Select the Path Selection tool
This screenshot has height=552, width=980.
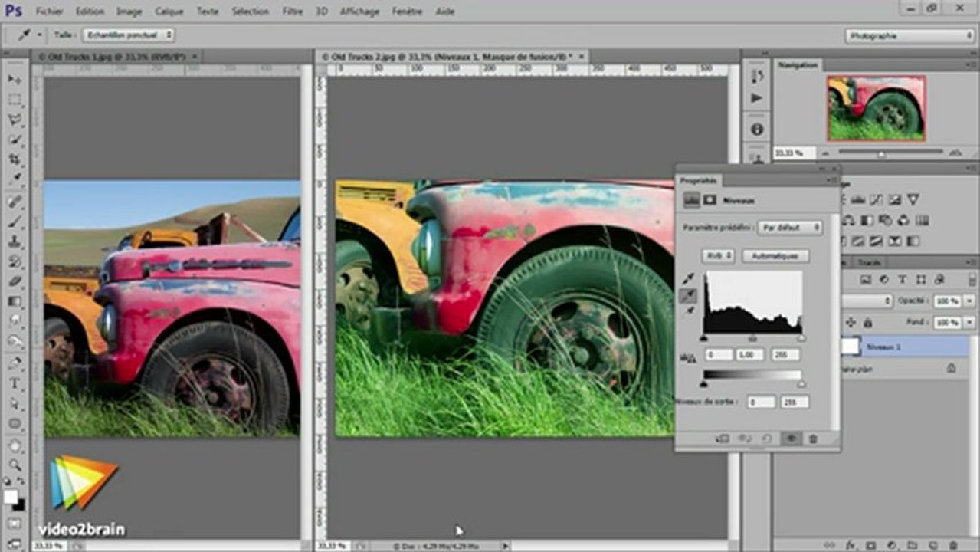click(15, 403)
